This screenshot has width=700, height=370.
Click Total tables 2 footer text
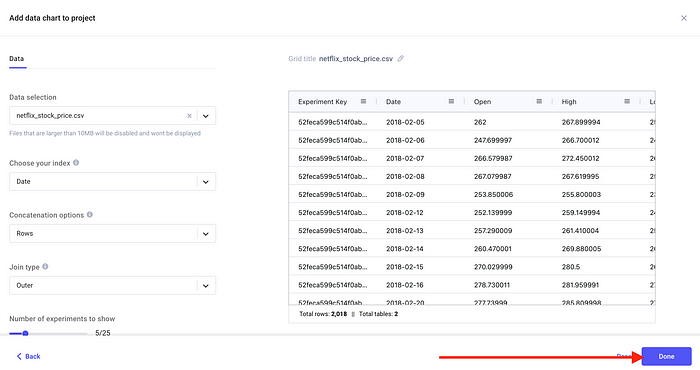(378, 314)
